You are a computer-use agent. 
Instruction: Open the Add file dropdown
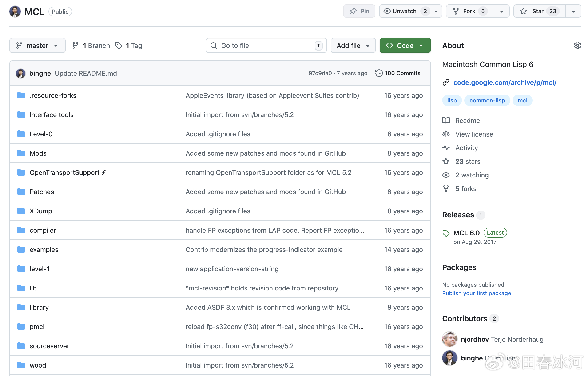[353, 45]
